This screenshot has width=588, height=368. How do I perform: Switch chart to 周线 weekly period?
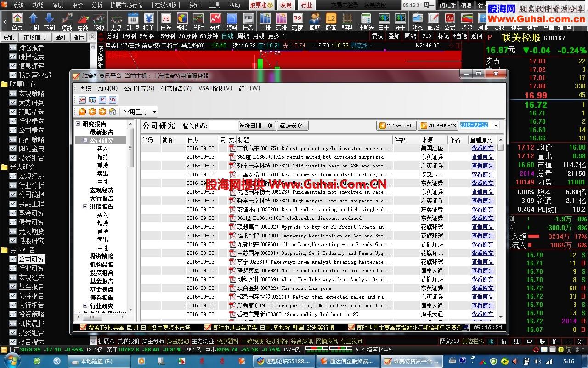point(243,36)
